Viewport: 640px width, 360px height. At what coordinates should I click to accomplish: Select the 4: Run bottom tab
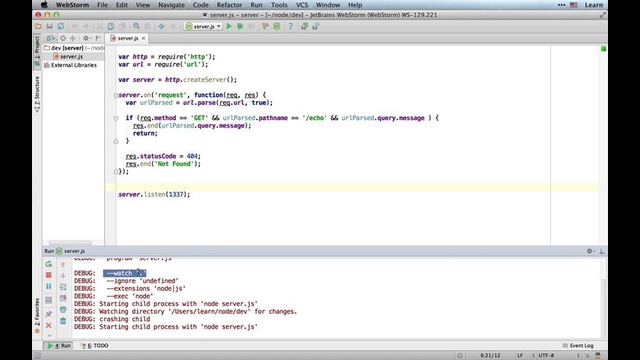click(x=58, y=345)
